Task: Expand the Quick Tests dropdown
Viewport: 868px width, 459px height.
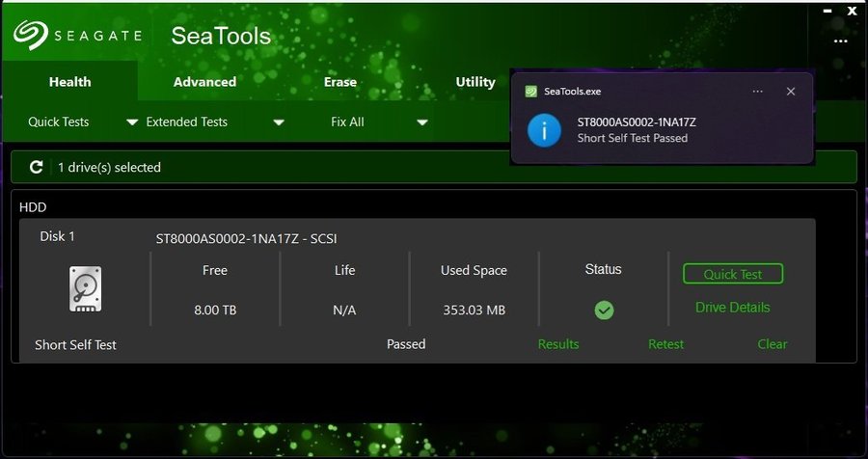Action: (x=132, y=122)
